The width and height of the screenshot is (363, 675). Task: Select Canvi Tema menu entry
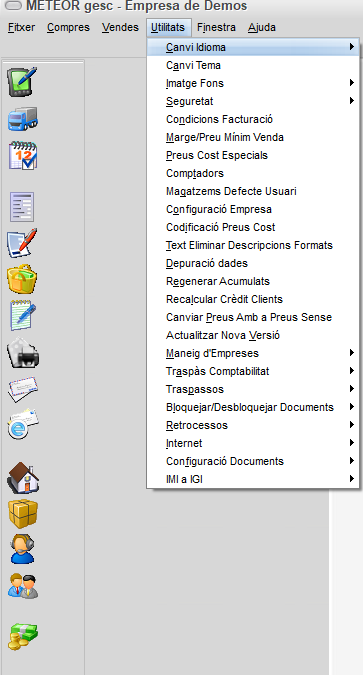253,65
